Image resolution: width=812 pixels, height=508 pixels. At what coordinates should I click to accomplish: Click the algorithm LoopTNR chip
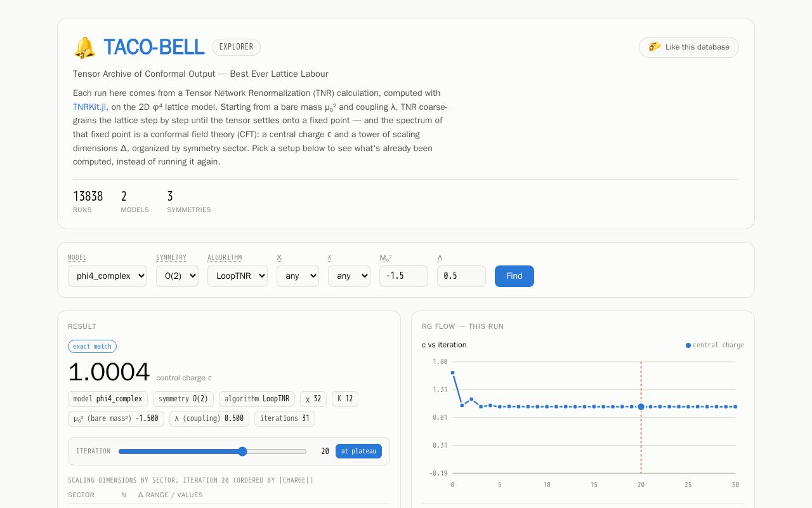[257, 399]
